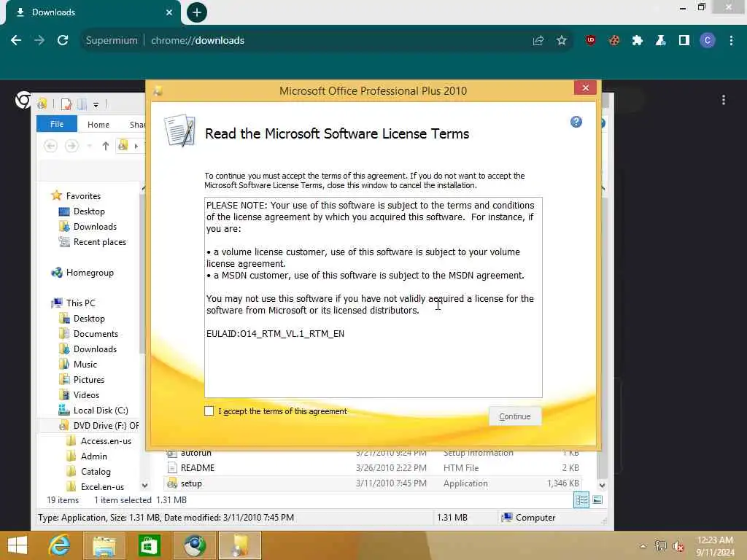Screen dimensions: 747x560
Task: Open the help icon in Office setup dialog
Action: coord(576,122)
